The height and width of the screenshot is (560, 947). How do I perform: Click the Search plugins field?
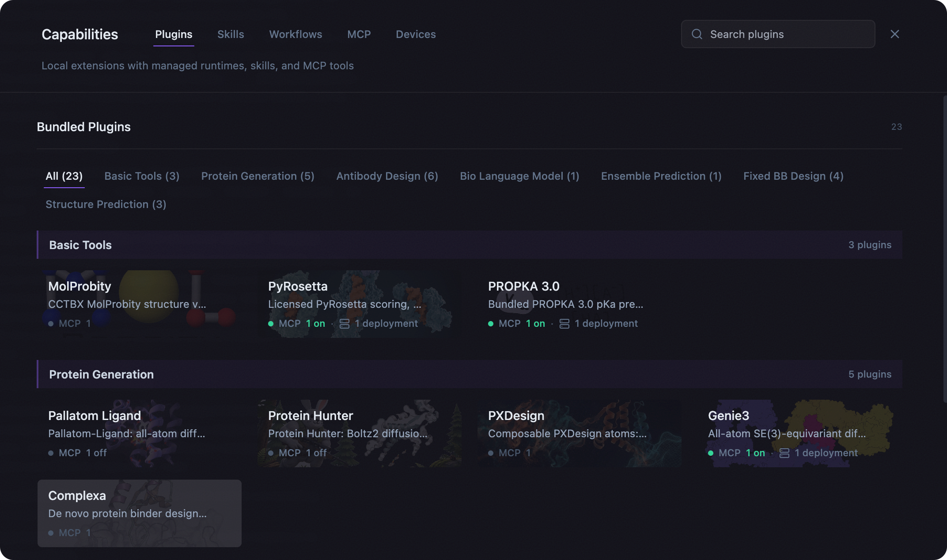click(778, 34)
